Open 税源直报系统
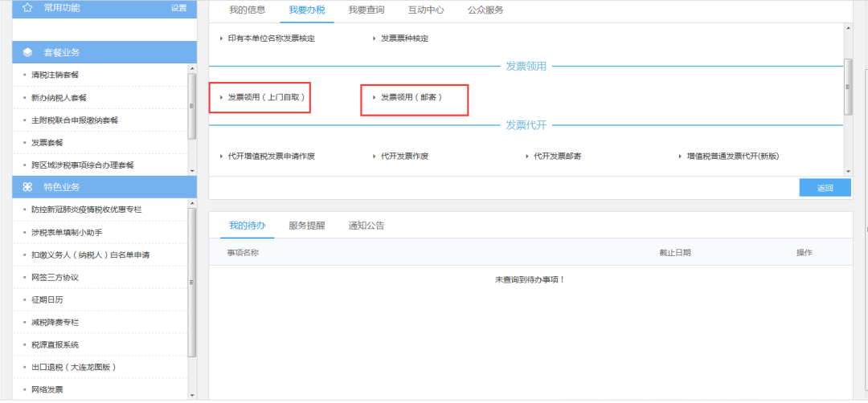Screen dimensions: 868x403 click(x=55, y=344)
